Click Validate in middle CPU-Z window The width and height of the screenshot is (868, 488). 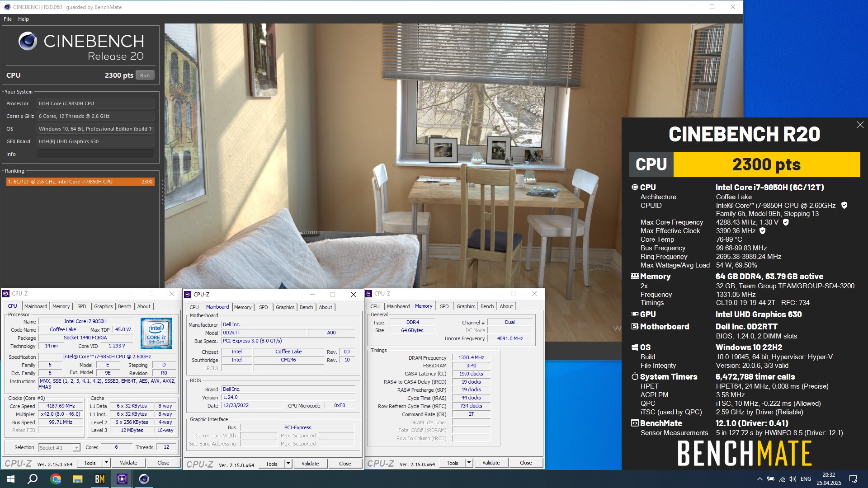[x=310, y=464]
